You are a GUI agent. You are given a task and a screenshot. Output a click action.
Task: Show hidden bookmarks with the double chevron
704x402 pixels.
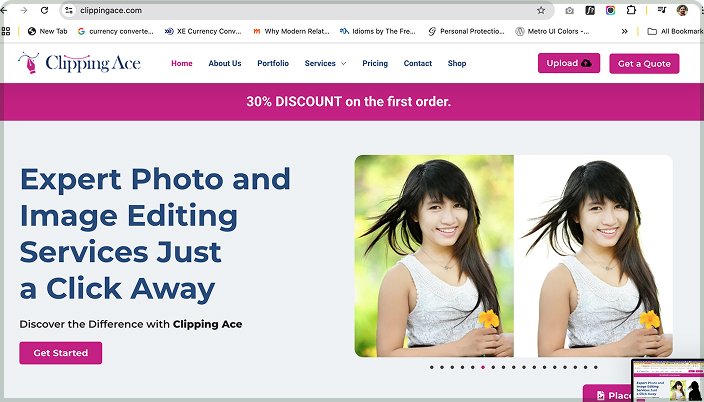click(x=624, y=31)
